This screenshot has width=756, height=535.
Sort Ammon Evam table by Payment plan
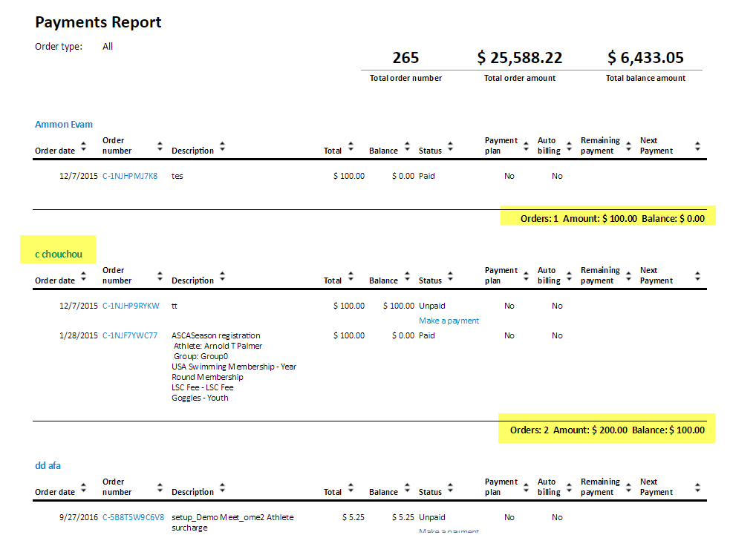(526, 146)
